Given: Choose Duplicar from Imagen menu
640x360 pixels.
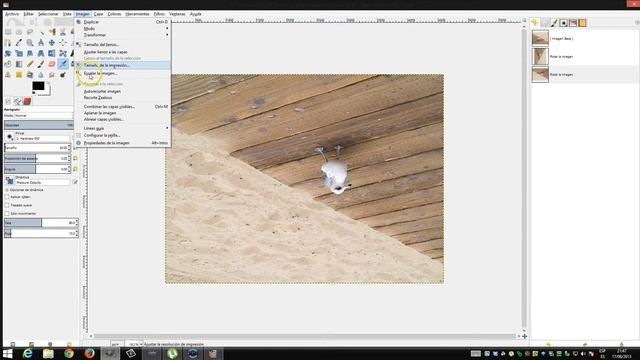Looking at the screenshot, I should (122, 22).
